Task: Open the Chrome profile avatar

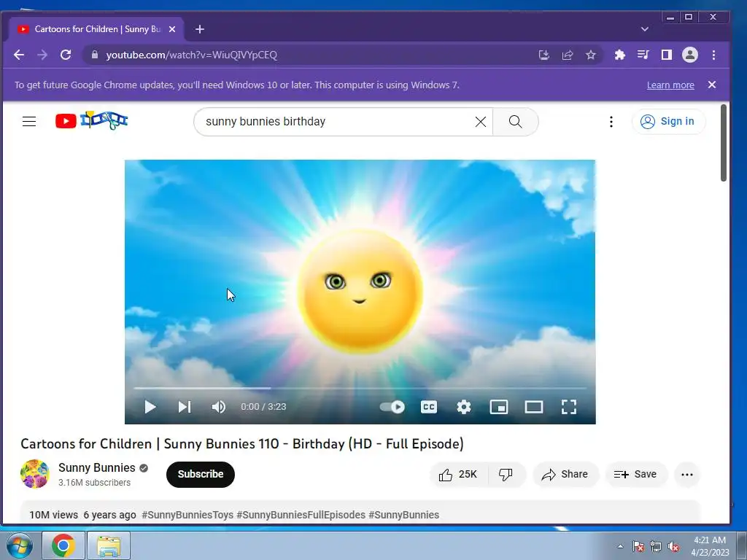Action: pyautogui.click(x=690, y=55)
